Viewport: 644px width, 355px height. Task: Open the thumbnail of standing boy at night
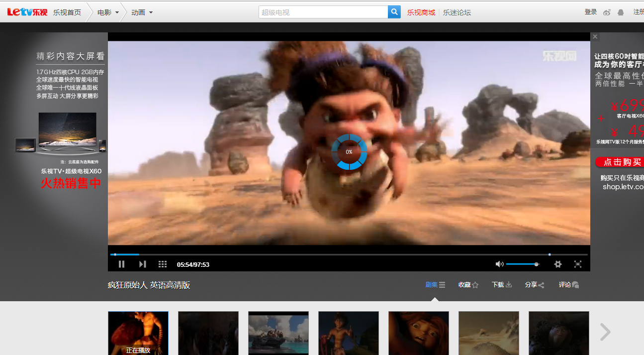(349, 333)
